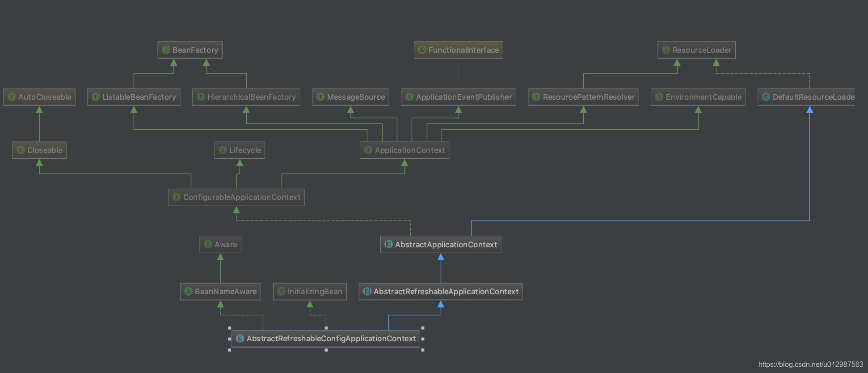Click the interface icon on HierarchicalBeanFactory

(x=201, y=97)
